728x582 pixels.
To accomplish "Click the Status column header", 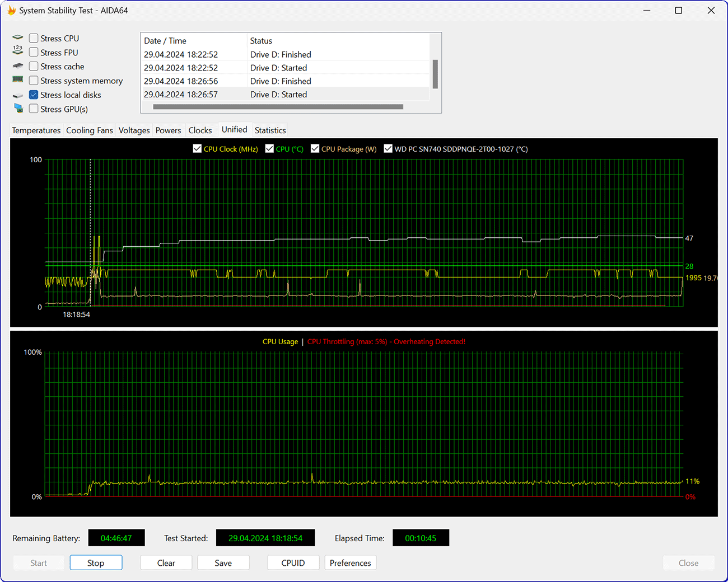I will 338,40.
